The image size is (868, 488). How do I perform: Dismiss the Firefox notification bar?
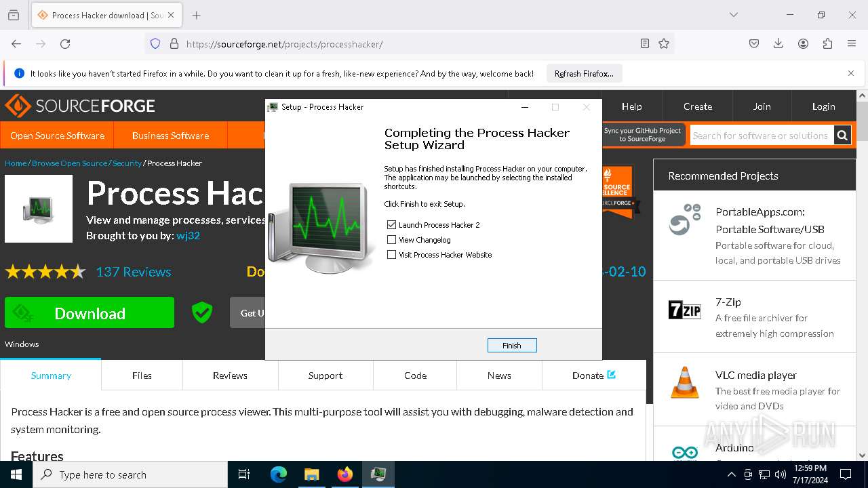point(851,73)
